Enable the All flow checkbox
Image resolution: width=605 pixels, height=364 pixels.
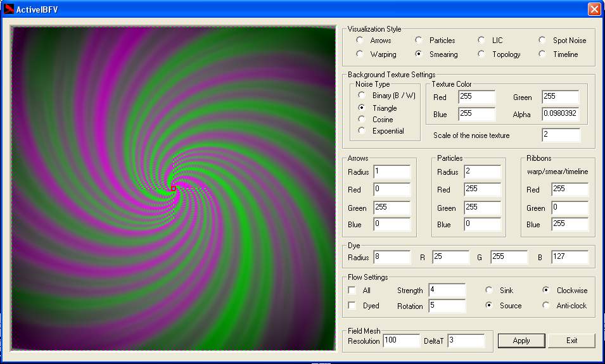tap(352, 291)
